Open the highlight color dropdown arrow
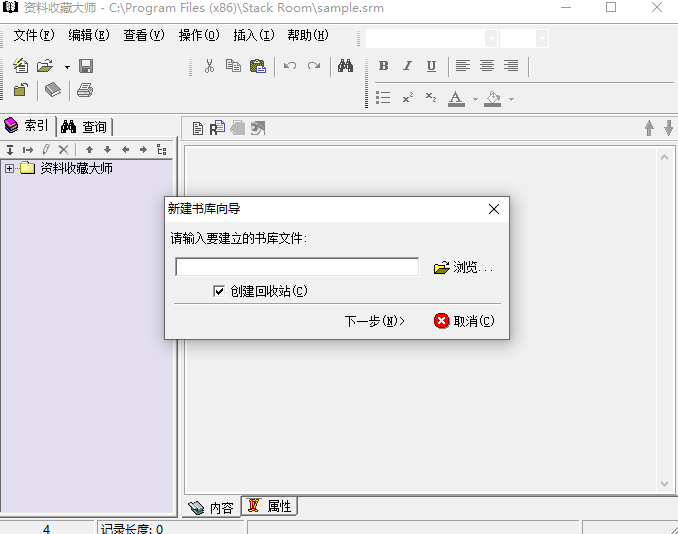Viewport: 678px width, 534px height. [512, 99]
